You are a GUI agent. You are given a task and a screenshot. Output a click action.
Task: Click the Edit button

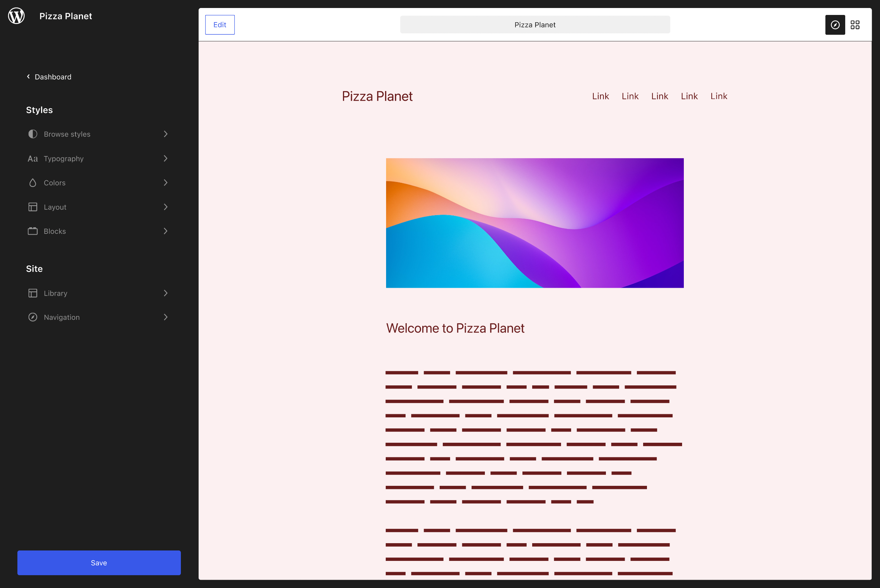[219, 24]
